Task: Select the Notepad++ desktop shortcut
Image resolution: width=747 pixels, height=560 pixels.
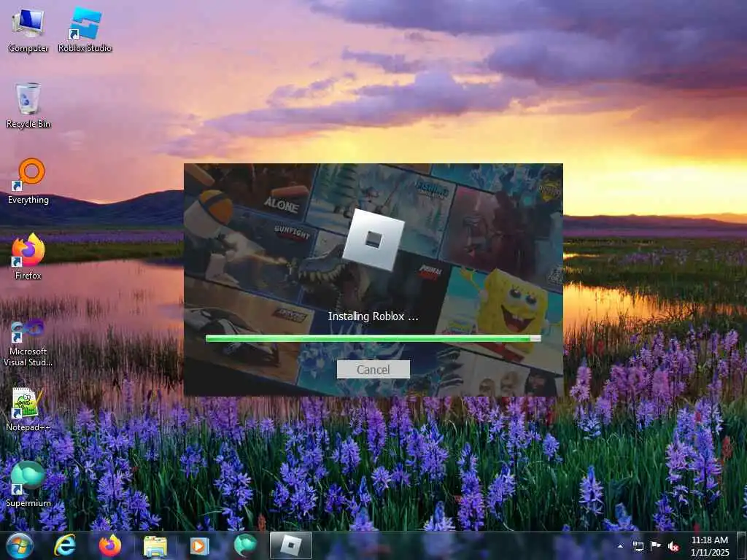Action: (x=28, y=410)
